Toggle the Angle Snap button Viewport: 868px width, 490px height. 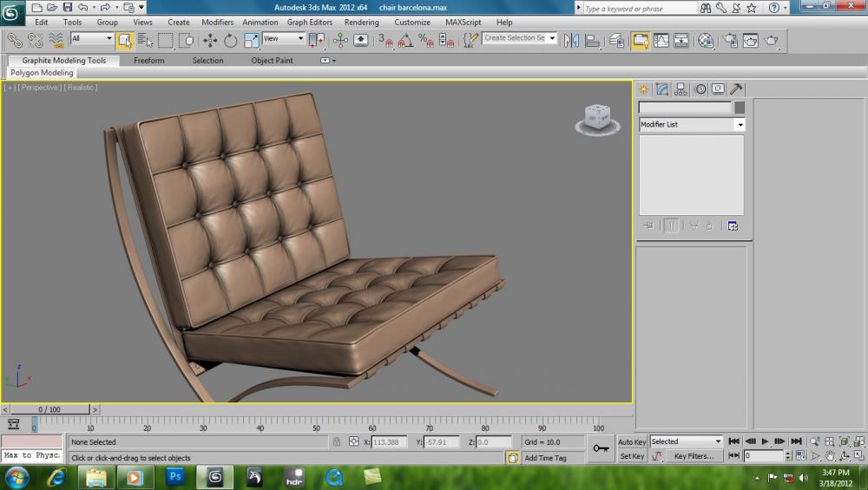[405, 41]
